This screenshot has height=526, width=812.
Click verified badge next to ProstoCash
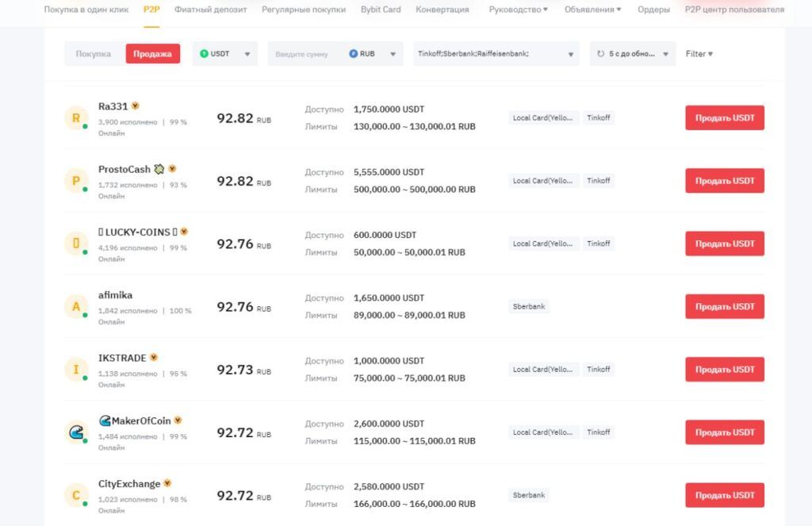(x=172, y=168)
